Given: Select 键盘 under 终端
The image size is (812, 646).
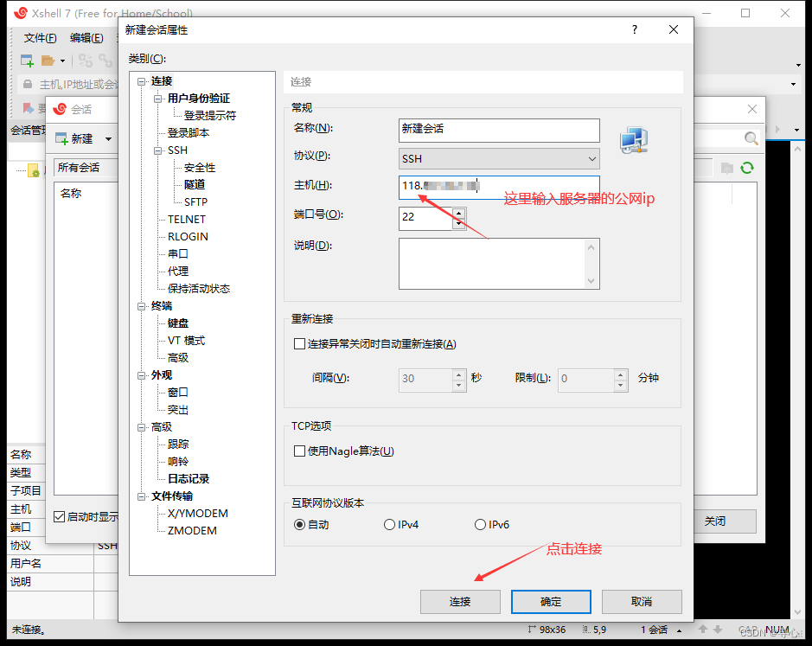Looking at the screenshot, I should click(x=178, y=323).
